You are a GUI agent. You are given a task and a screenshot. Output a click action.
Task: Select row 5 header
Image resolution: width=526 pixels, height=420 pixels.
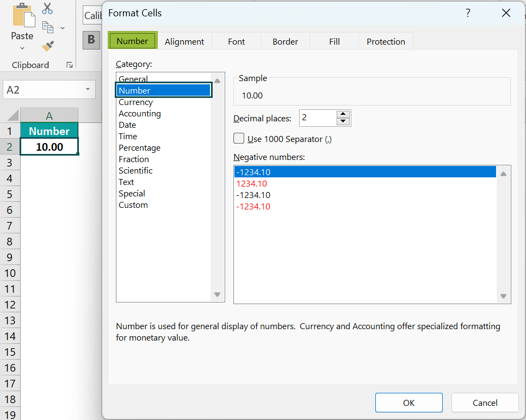click(10, 194)
